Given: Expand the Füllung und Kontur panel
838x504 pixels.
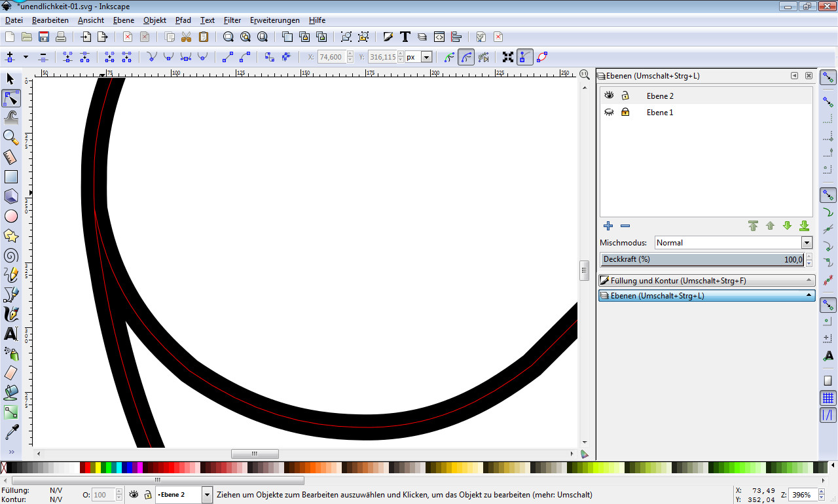Looking at the screenshot, I should [x=706, y=281].
